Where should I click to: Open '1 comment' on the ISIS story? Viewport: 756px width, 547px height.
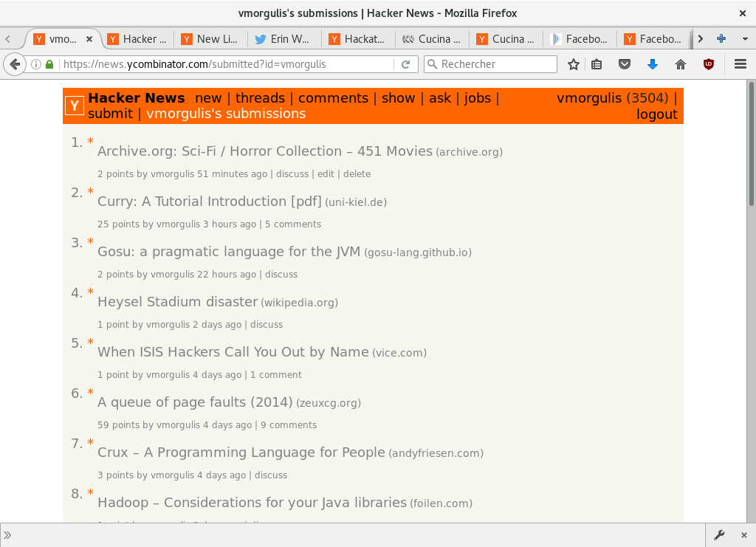coord(276,374)
